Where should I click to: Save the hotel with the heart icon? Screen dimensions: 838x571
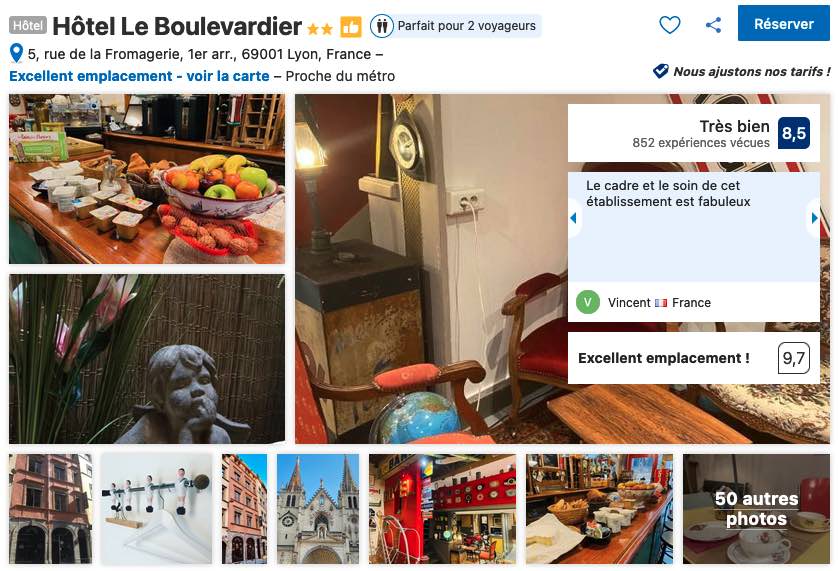[x=669, y=25]
